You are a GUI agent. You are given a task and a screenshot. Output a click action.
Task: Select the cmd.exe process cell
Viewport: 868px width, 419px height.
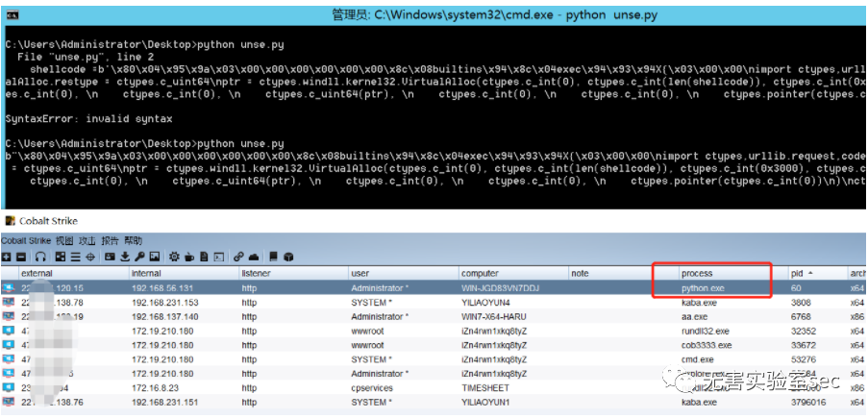coord(697,359)
